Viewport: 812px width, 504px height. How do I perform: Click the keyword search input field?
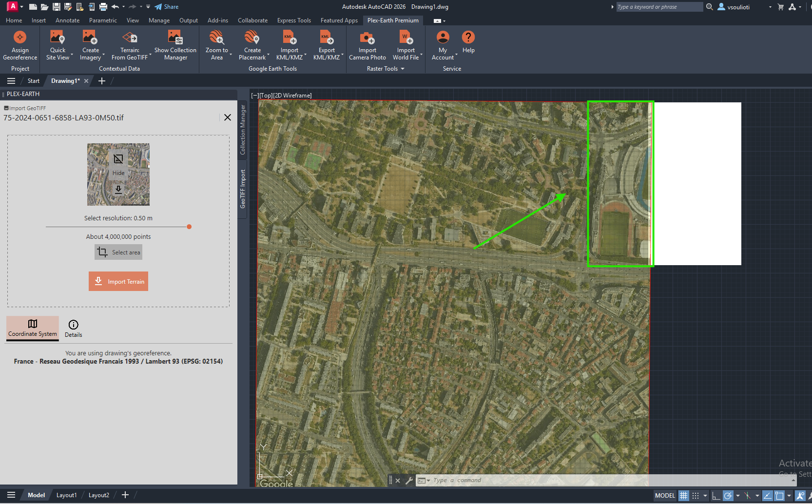(x=659, y=7)
